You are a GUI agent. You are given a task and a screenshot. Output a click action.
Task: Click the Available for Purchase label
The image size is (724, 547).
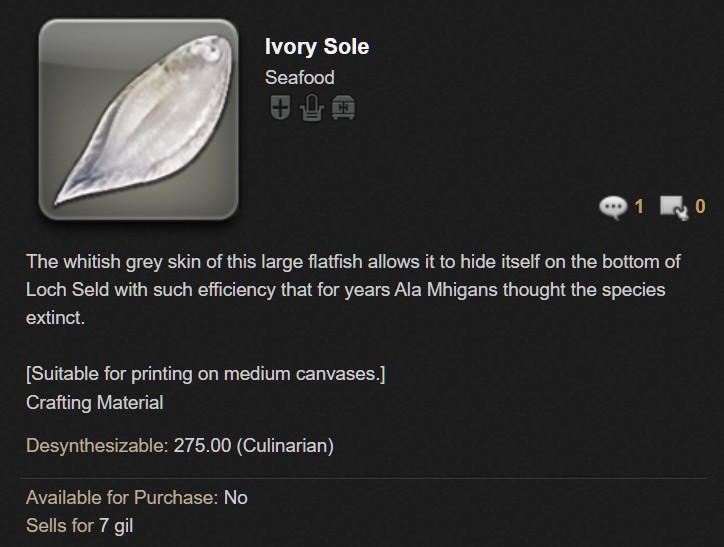tap(121, 497)
